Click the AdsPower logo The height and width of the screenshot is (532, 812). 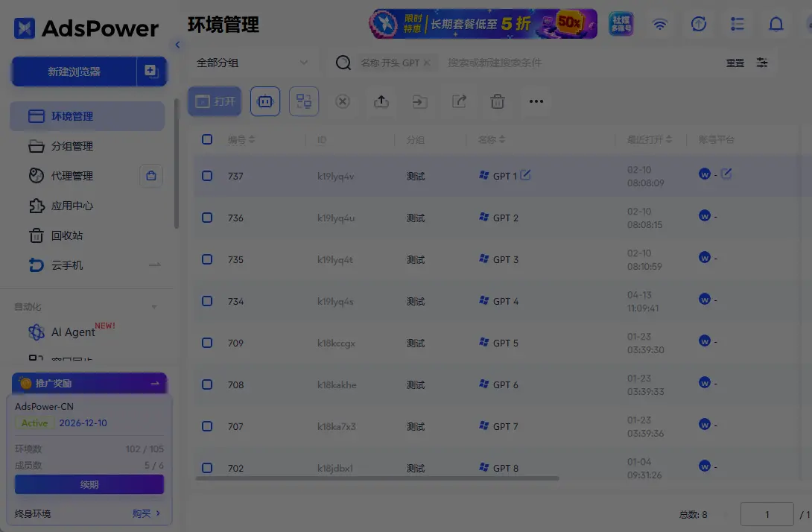click(86, 28)
